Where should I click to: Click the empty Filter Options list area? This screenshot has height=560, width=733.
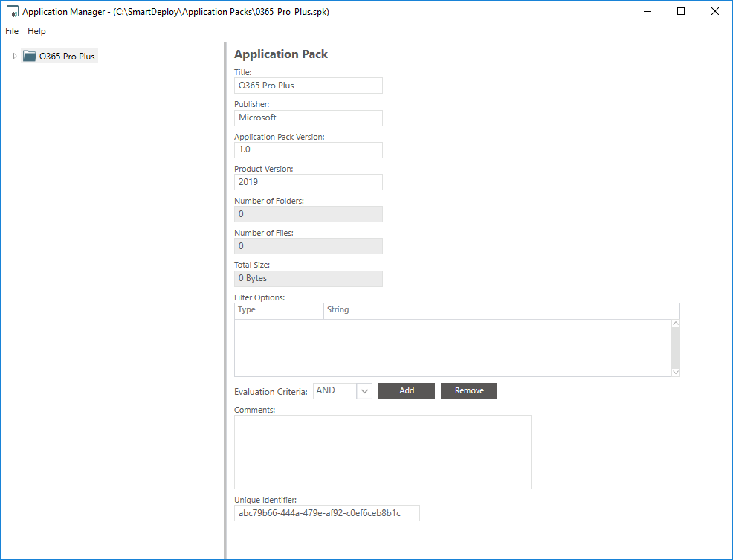click(453, 347)
